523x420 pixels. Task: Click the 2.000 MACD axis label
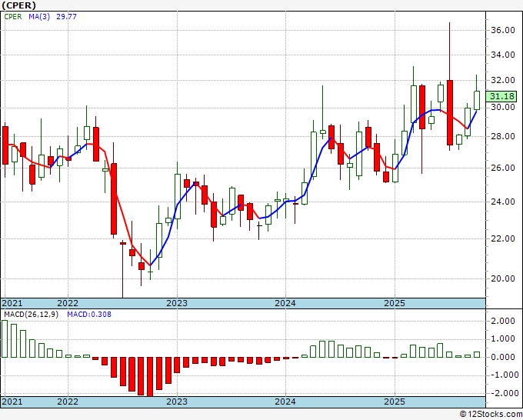pos(503,321)
